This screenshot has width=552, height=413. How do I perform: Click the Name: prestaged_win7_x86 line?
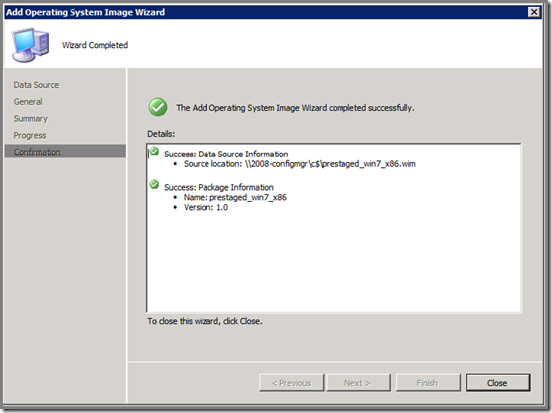click(235, 198)
